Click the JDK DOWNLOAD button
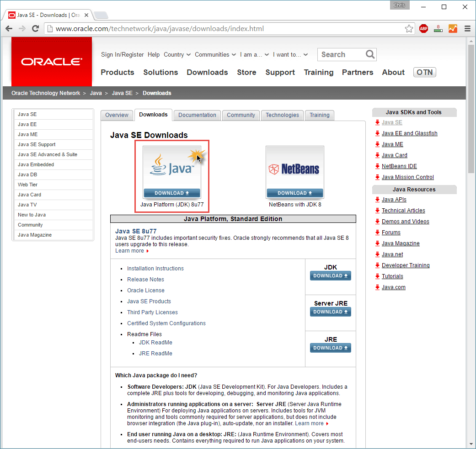476x449 pixels. pos(330,275)
